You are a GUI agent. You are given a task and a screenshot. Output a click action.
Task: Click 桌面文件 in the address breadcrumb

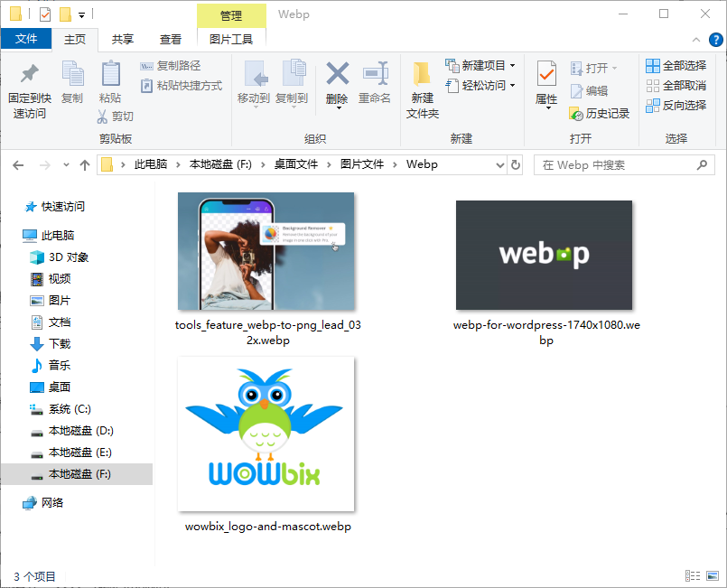point(296,164)
